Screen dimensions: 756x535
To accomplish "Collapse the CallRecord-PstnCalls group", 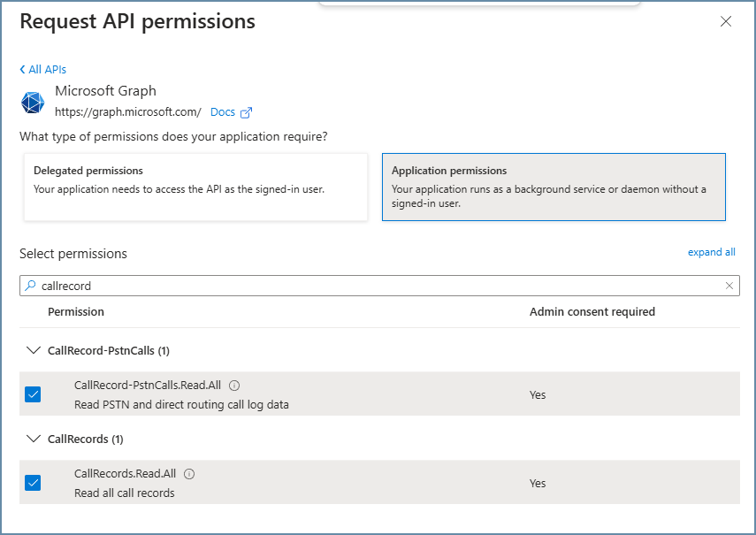I will tap(34, 350).
